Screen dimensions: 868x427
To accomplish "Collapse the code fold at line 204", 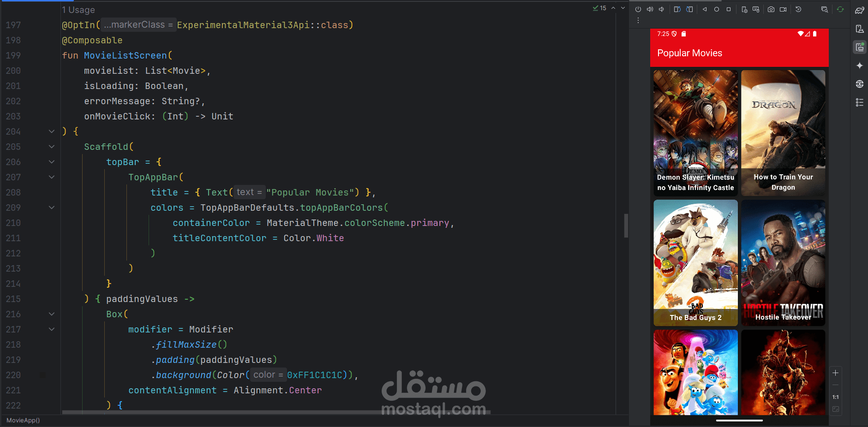I will pyautogui.click(x=52, y=131).
